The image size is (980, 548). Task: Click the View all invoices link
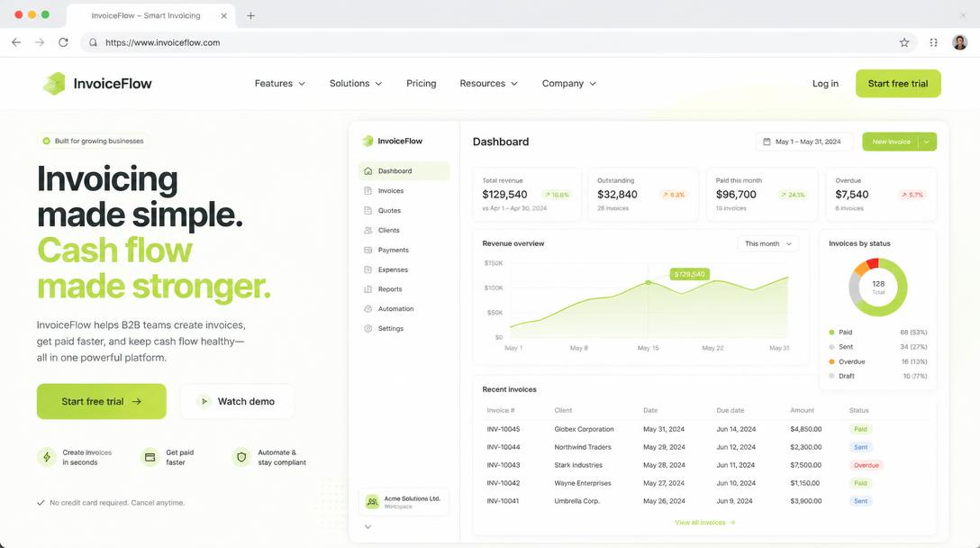(x=704, y=523)
